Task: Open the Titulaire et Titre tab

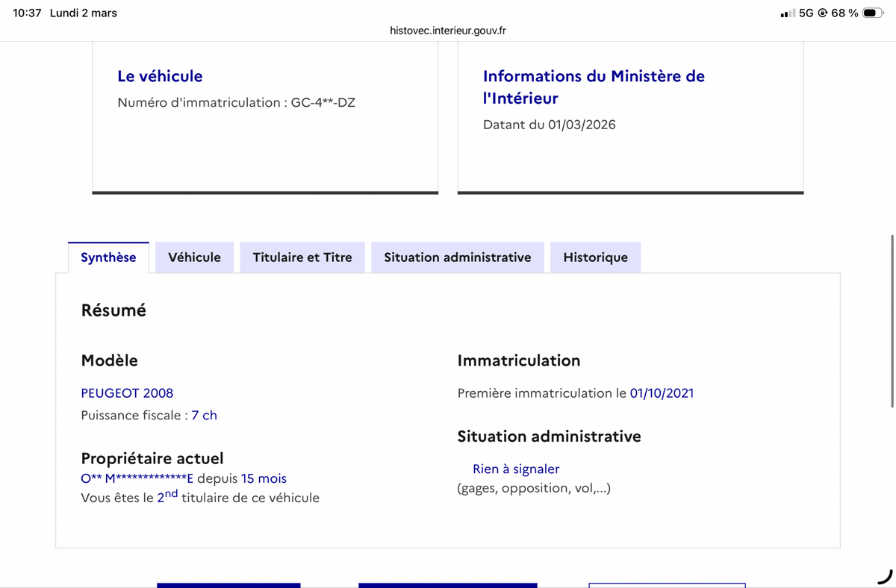Action: coord(302,257)
